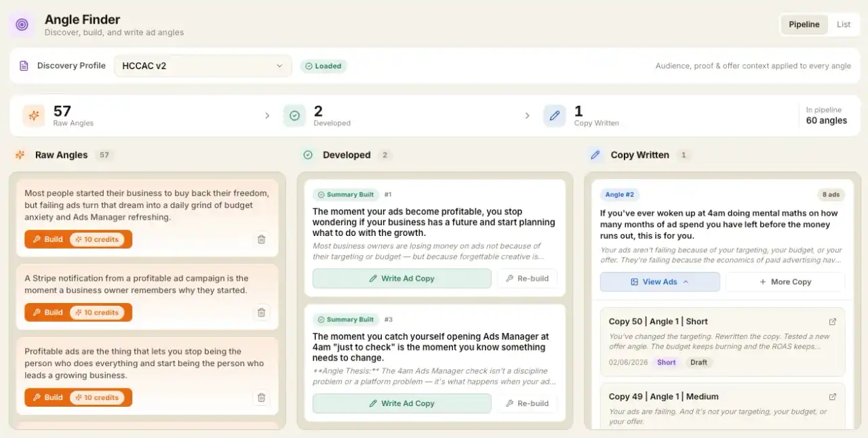
Task: Click the Angle #2 badge
Action: pos(620,195)
